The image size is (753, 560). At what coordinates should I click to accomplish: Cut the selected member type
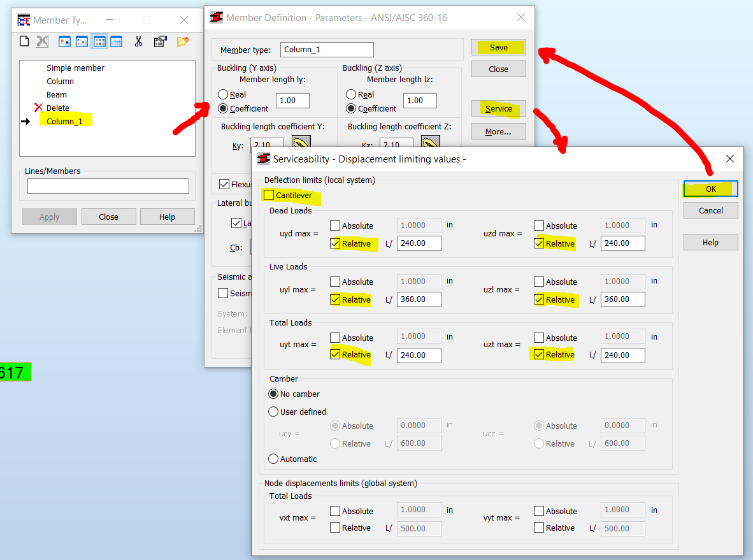[x=139, y=41]
